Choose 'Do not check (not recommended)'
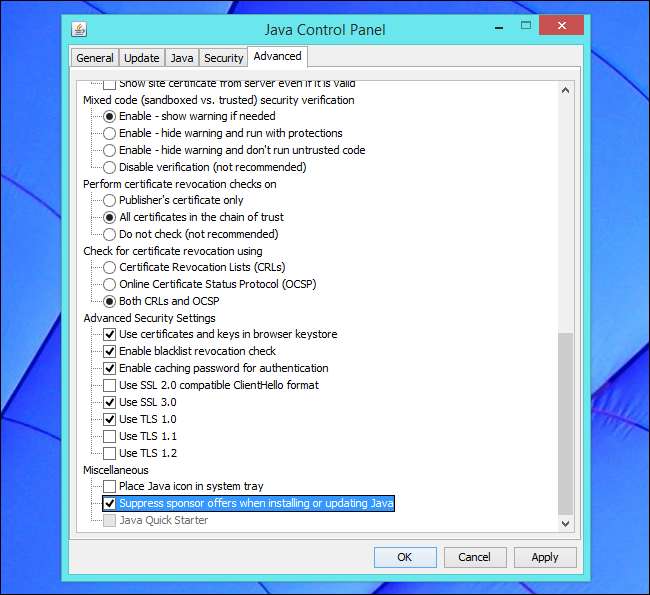The width and height of the screenshot is (650, 595). tap(109, 234)
